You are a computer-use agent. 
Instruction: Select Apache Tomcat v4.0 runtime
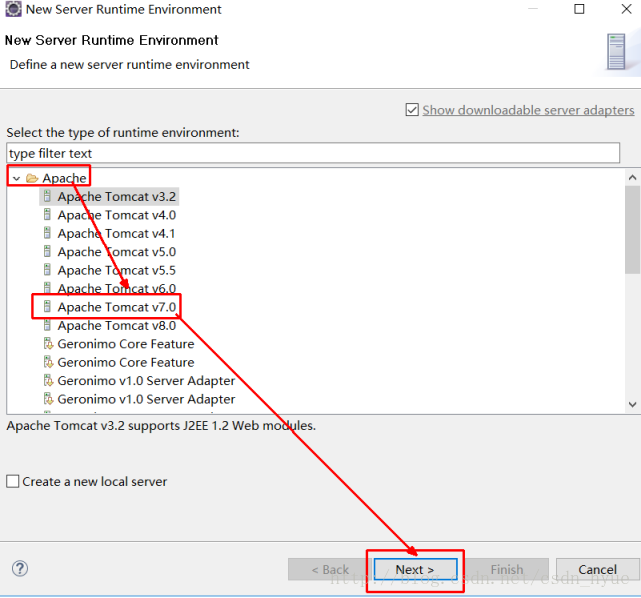pos(117,215)
